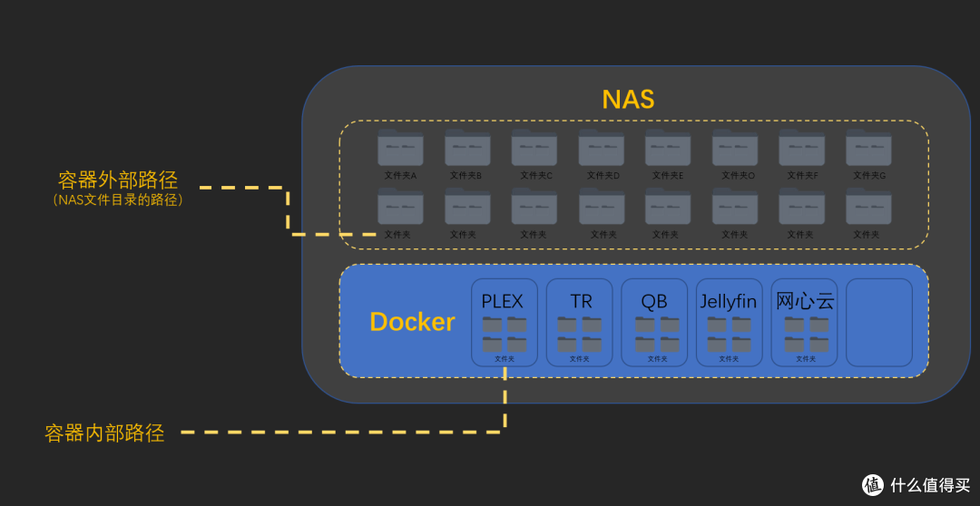Select the PLEX container box
Viewport: 980px width, 506px height.
point(504,322)
